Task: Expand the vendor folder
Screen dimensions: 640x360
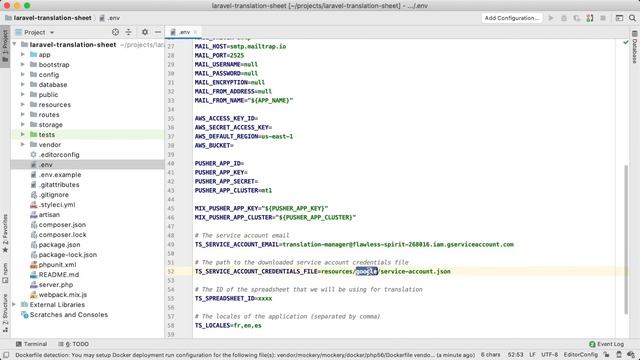Action: pos(23,144)
